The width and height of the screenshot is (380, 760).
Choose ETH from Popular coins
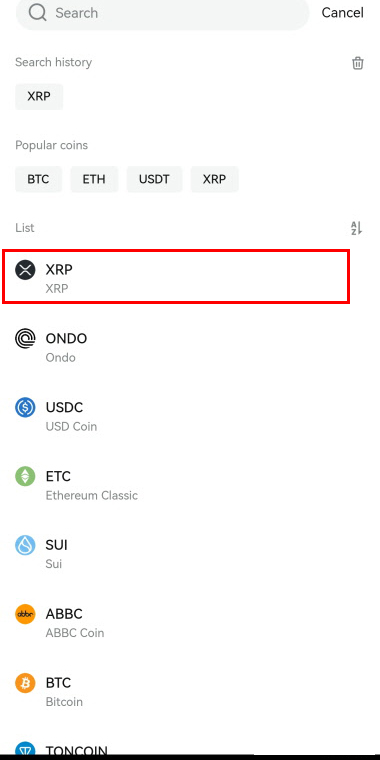pyautogui.click(x=94, y=179)
